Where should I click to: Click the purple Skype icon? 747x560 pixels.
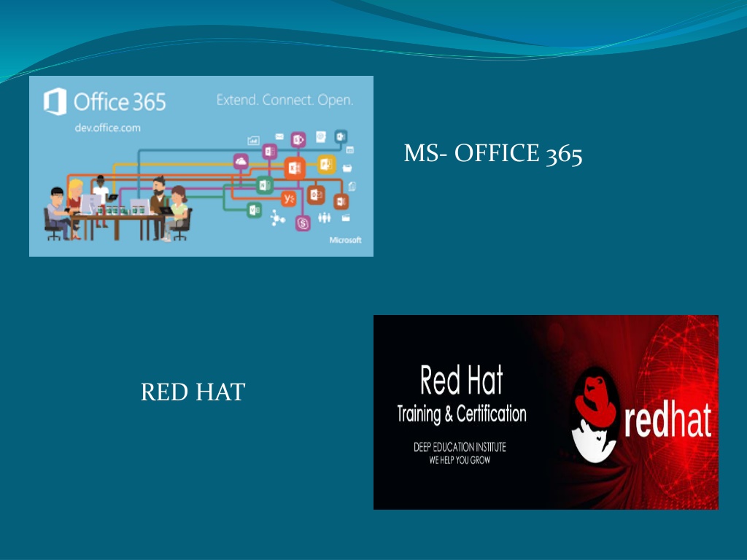pyautogui.click(x=303, y=223)
